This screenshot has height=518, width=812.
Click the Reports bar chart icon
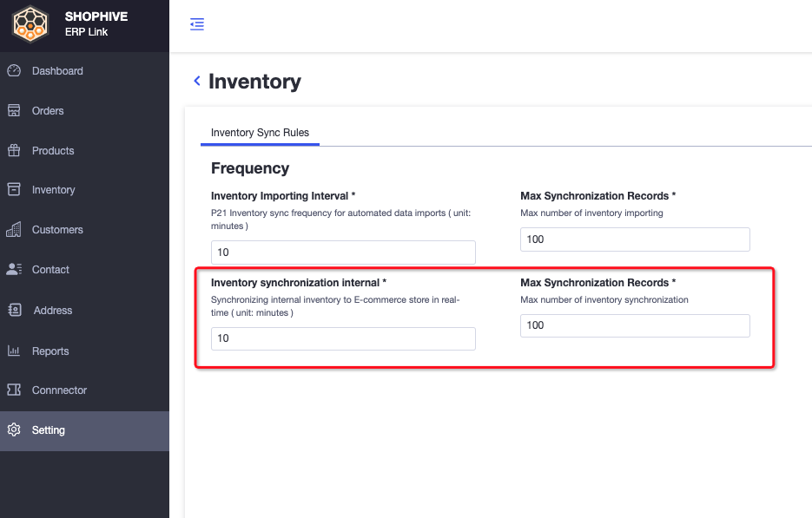click(14, 351)
